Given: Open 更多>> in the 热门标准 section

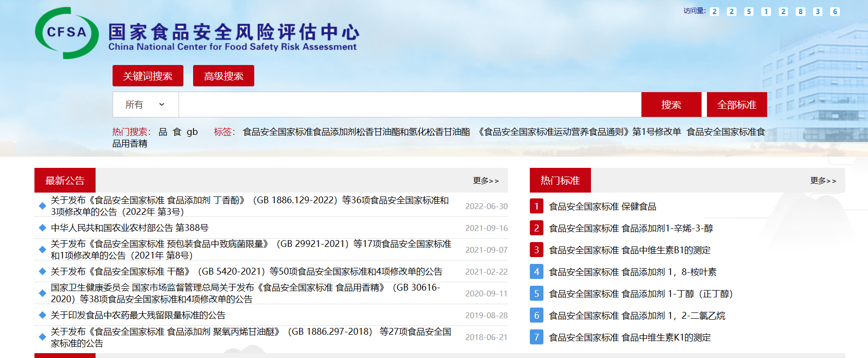Looking at the screenshot, I should point(823,180).
